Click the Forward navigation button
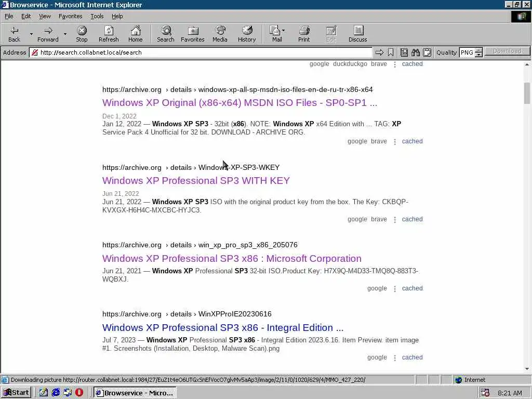The image size is (532, 399). pyautogui.click(x=48, y=34)
